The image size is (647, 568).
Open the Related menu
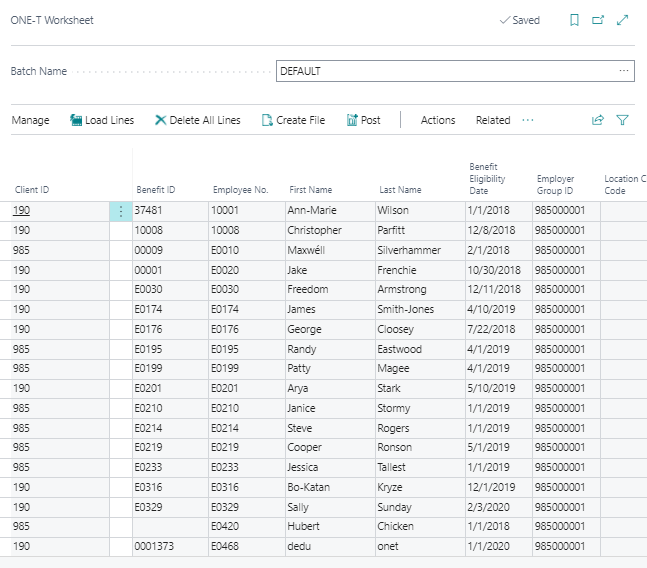pyautogui.click(x=493, y=120)
